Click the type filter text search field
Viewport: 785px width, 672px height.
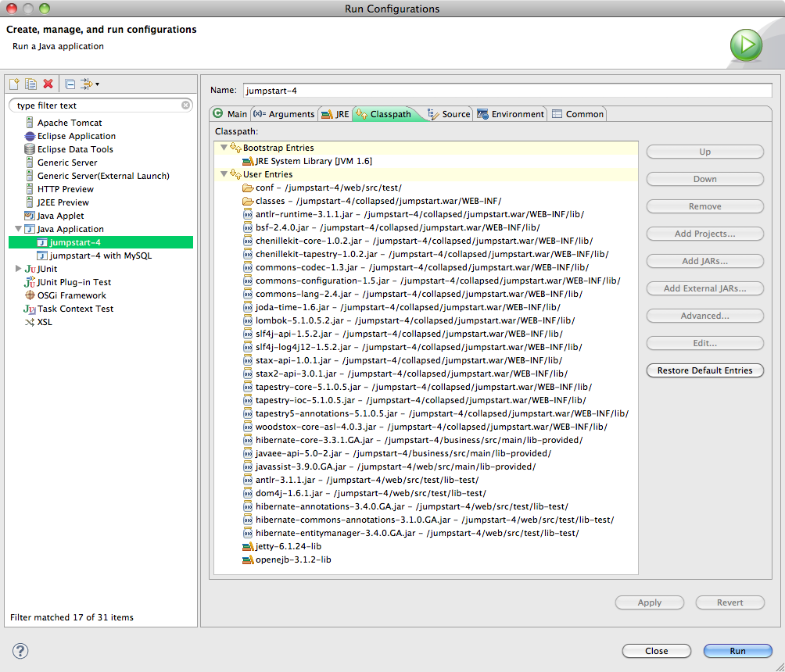tap(101, 105)
